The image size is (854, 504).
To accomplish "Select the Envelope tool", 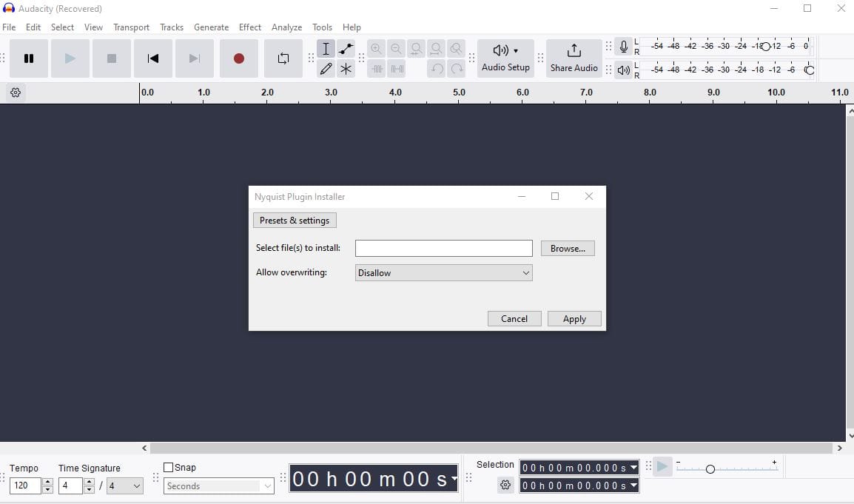I will (346, 49).
